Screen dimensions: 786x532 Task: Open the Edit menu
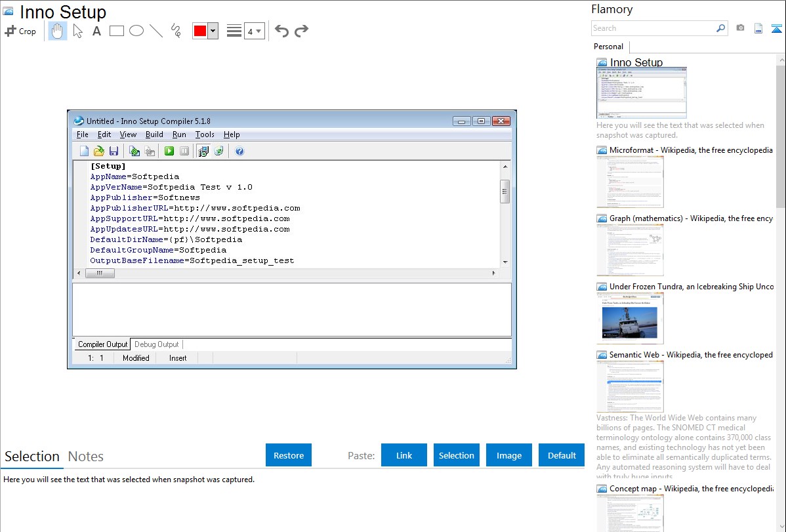104,134
